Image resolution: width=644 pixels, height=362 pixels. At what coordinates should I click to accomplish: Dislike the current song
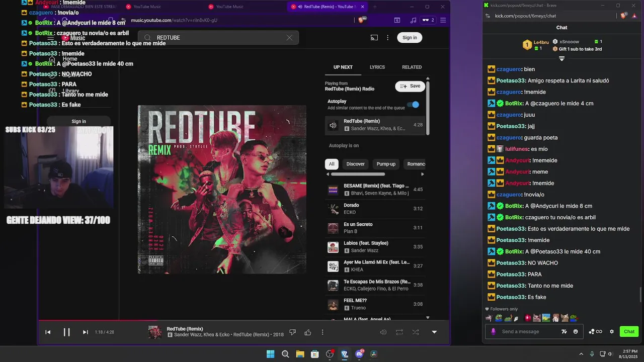(x=293, y=332)
